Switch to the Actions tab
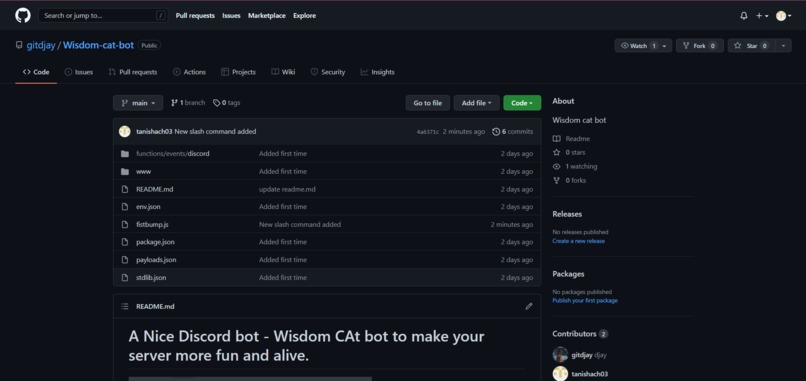Viewport: 806px width, 381px height. pyautogui.click(x=189, y=72)
